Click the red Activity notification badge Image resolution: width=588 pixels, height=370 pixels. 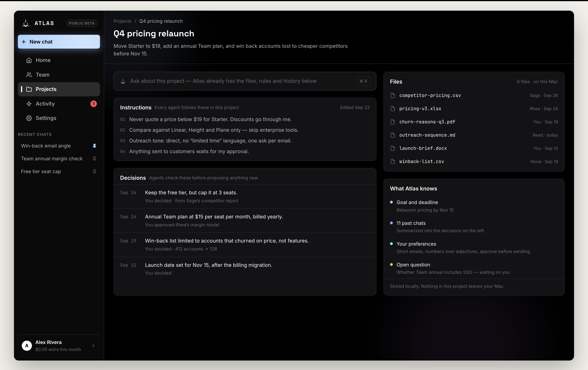94,104
